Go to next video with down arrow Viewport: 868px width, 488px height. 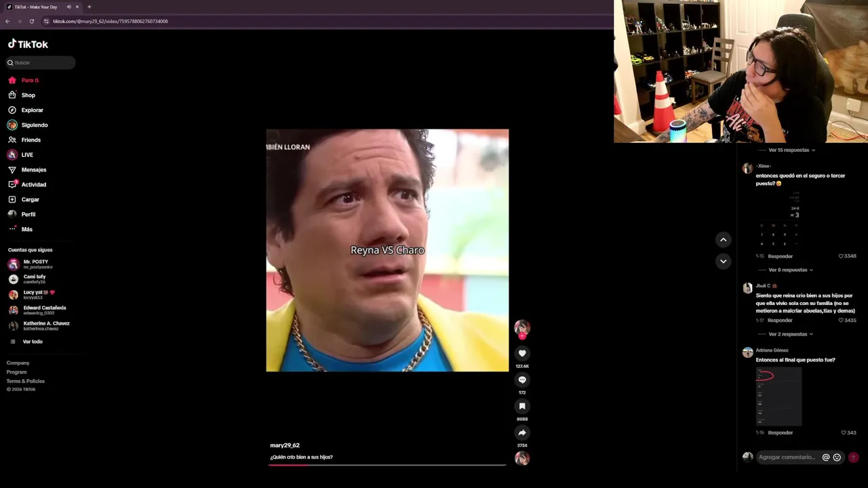tap(723, 261)
